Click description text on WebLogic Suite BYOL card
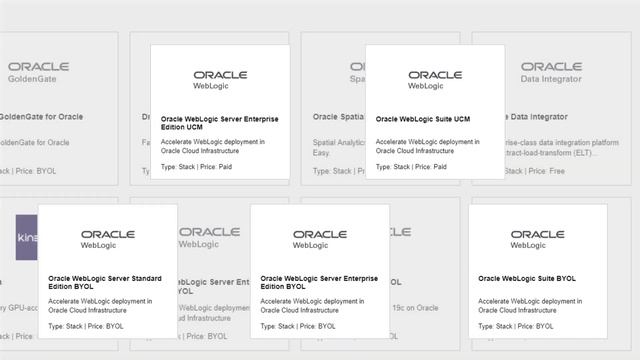Screen dimensions: 640x360 click(x=530, y=306)
